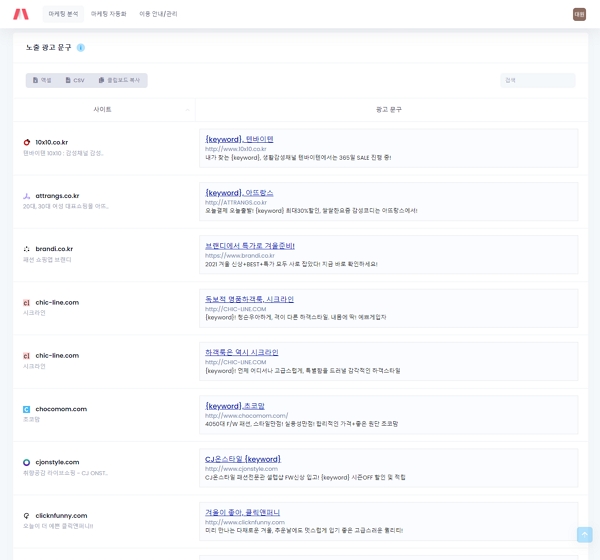Open the 마케팅 분석 menu tab
This screenshot has height=560, width=600.
63,14
